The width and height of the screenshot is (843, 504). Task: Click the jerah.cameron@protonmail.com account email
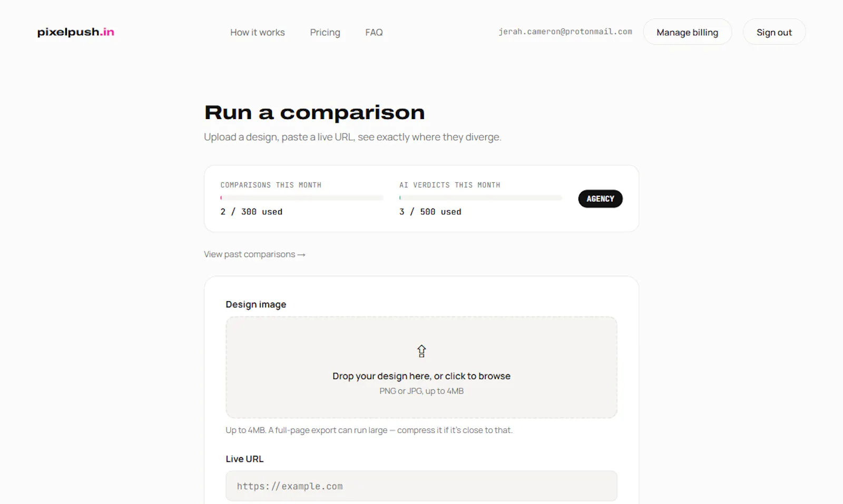565,32
